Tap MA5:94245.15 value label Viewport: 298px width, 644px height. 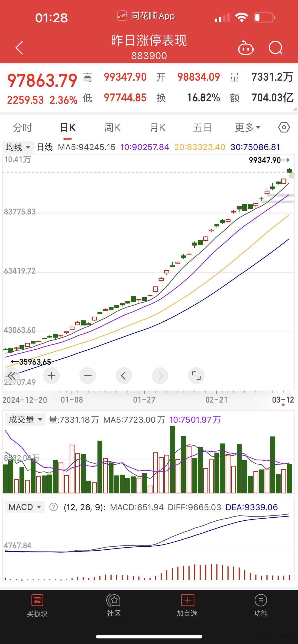[87, 147]
